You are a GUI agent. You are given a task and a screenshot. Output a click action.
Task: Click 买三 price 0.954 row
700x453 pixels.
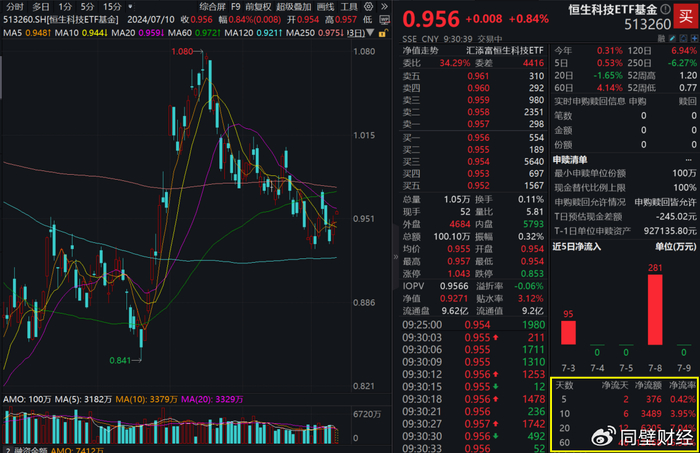tap(473, 162)
